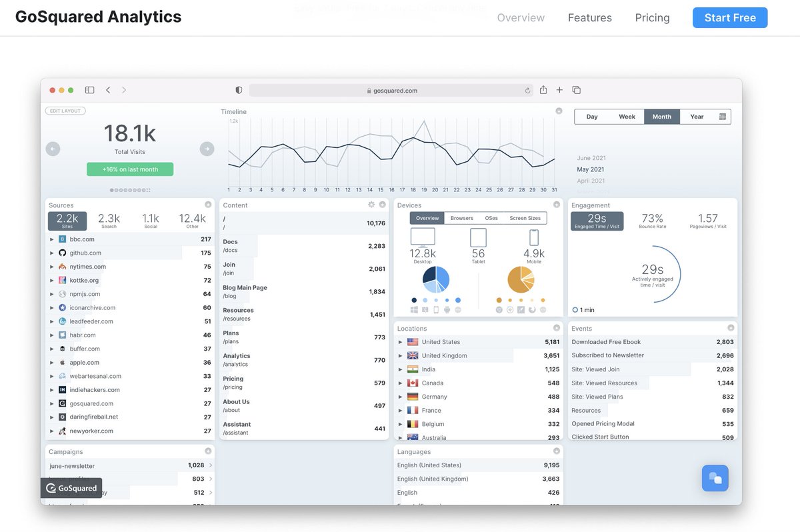Open the calendar grid icon beside Year

pyautogui.click(x=723, y=117)
